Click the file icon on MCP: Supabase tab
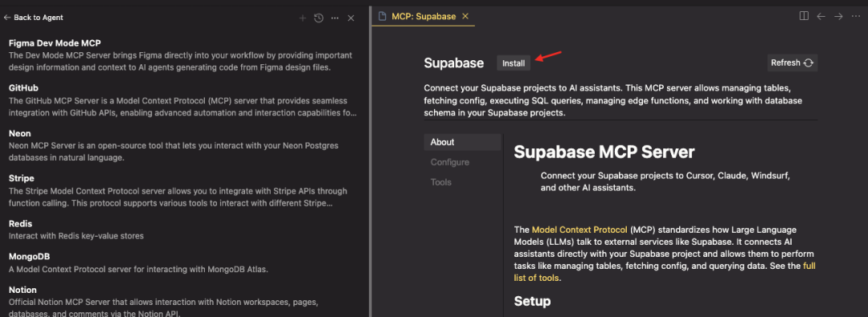This screenshot has height=317, width=868. 382,17
